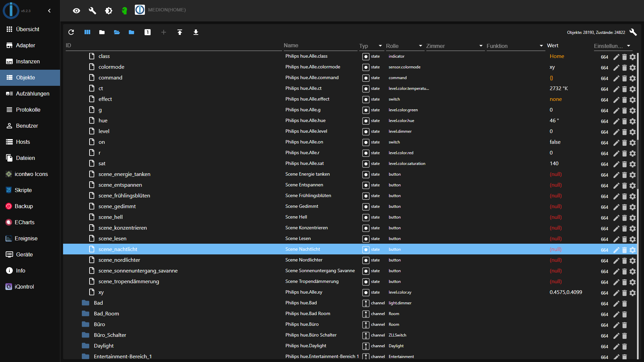
Task: Open Skripte JavaScript editor
Action: pos(30,190)
